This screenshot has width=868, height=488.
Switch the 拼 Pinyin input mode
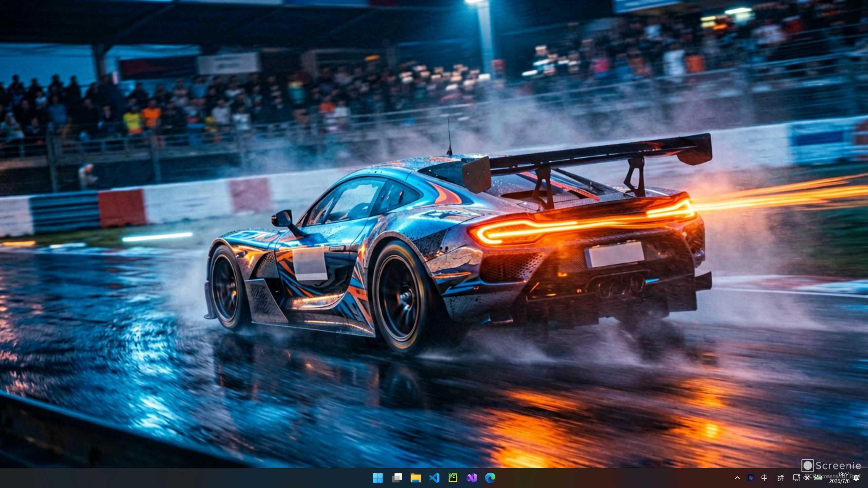click(x=781, y=478)
